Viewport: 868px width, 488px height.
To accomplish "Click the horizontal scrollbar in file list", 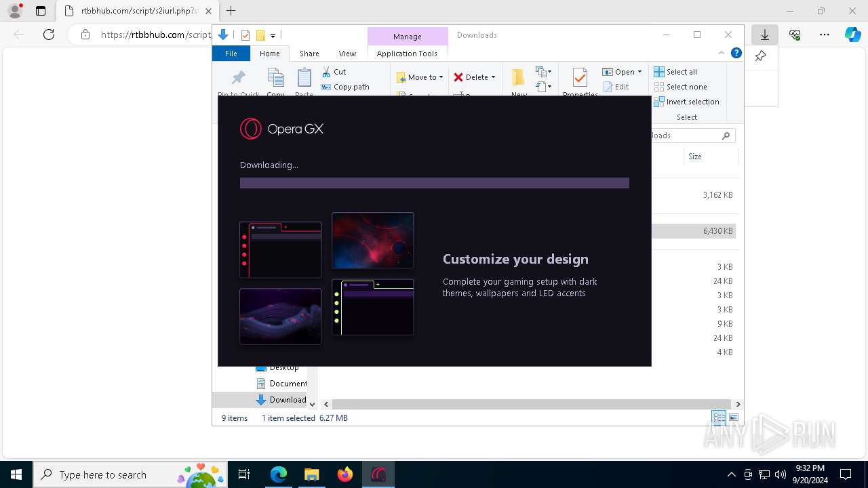I will point(532,404).
